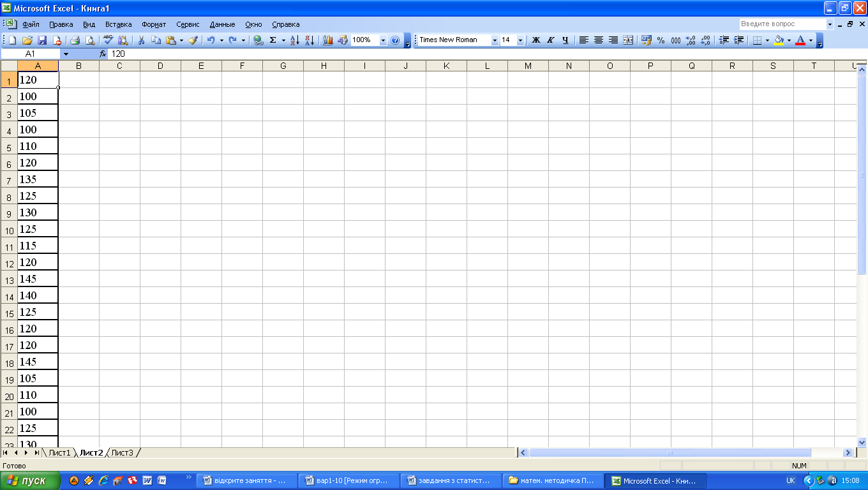Open the Undo history dropdown arrow

pos(221,40)
